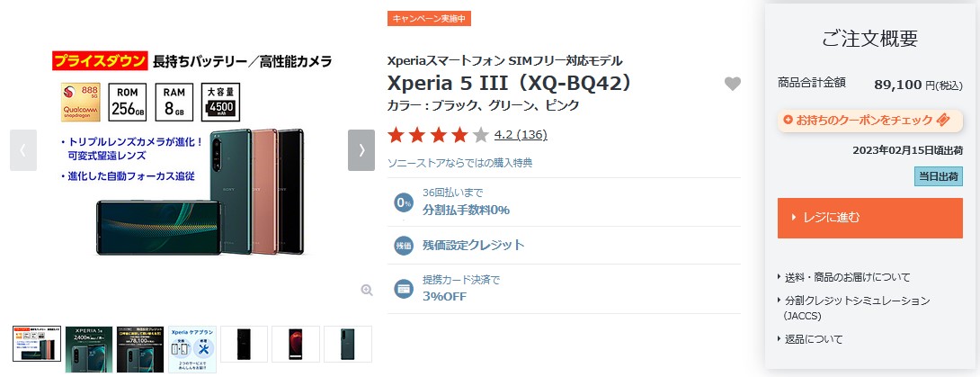
Task: Click the 0% installment fee icon
Action: point(404,202)
